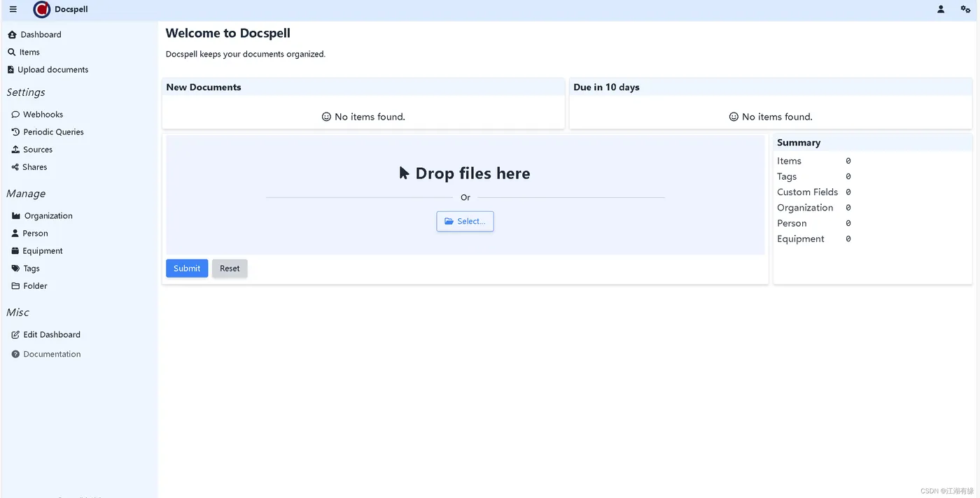Toggle the hamburger sidebar menu
Viewport: 980px width, 498px height.
click(x=13, y=10)
